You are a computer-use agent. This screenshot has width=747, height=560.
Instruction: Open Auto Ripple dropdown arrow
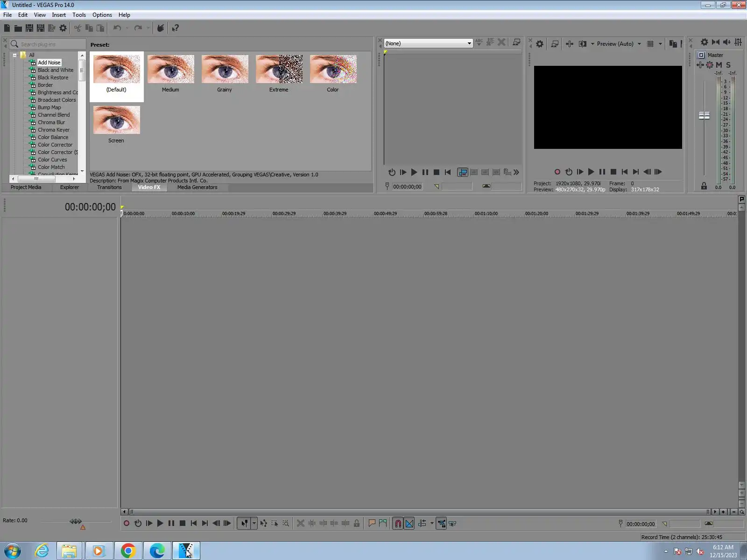432,524
